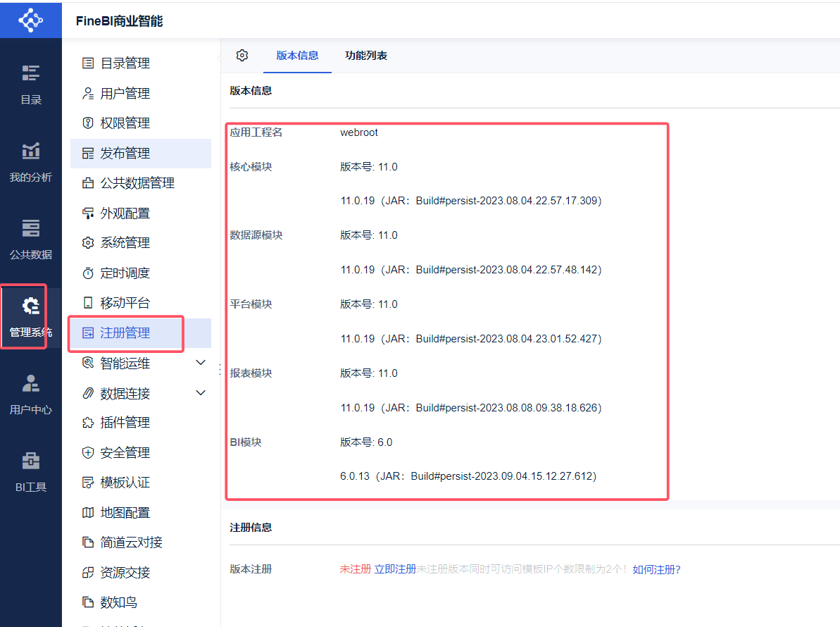
Task: Click the 注册管理 icon
Action: pos(88,333)
